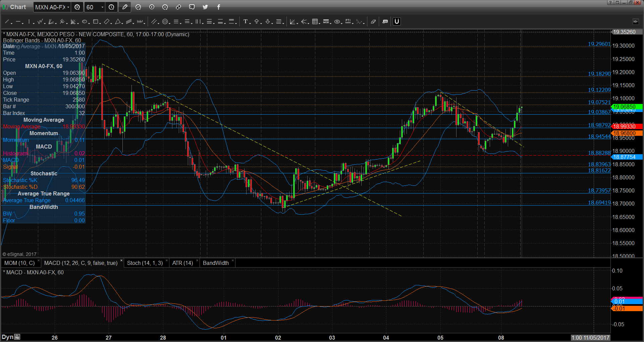Select the trend line drawing tool
Viewport: 644px width, 342px height.
pyautogui.click(x=7, y=21)
